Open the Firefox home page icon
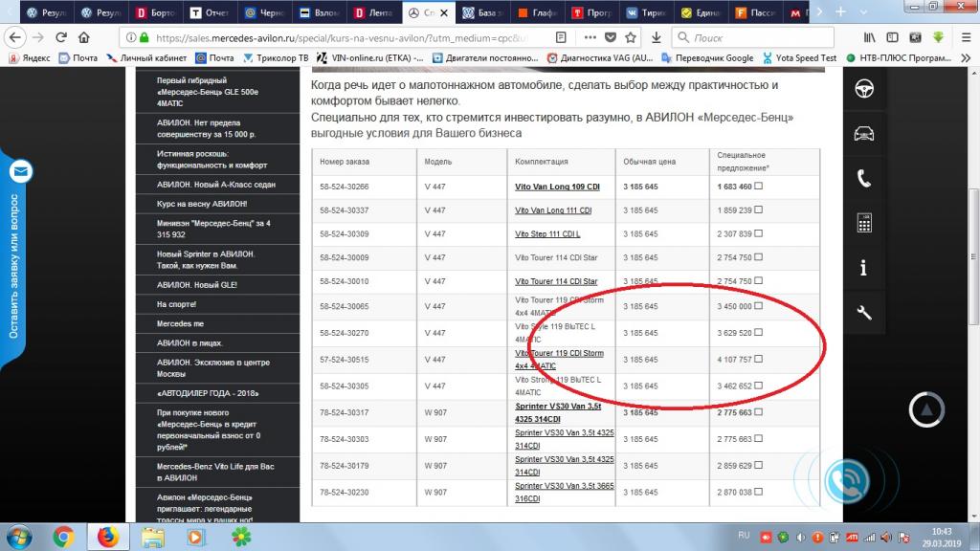The height and width of the screenshot is (551, 980). pyautogui.click(x=84, y=37)
